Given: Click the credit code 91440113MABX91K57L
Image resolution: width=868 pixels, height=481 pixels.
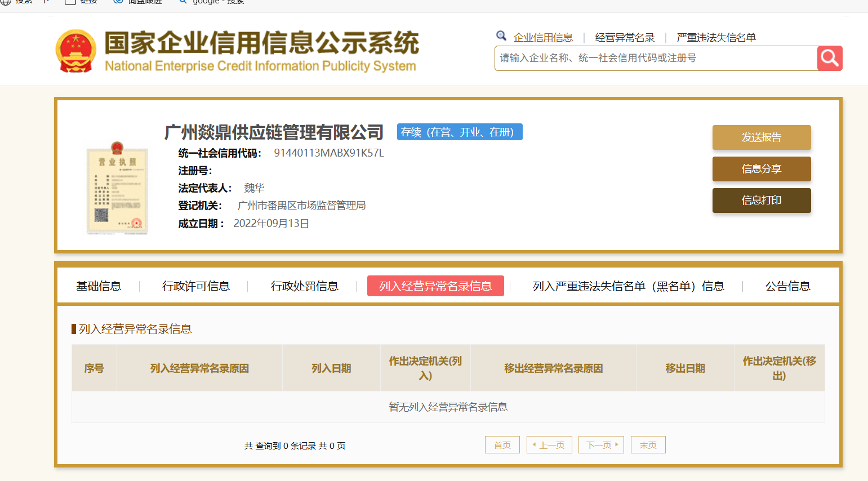Looking at the screenshot, I should tap(329, 153).
